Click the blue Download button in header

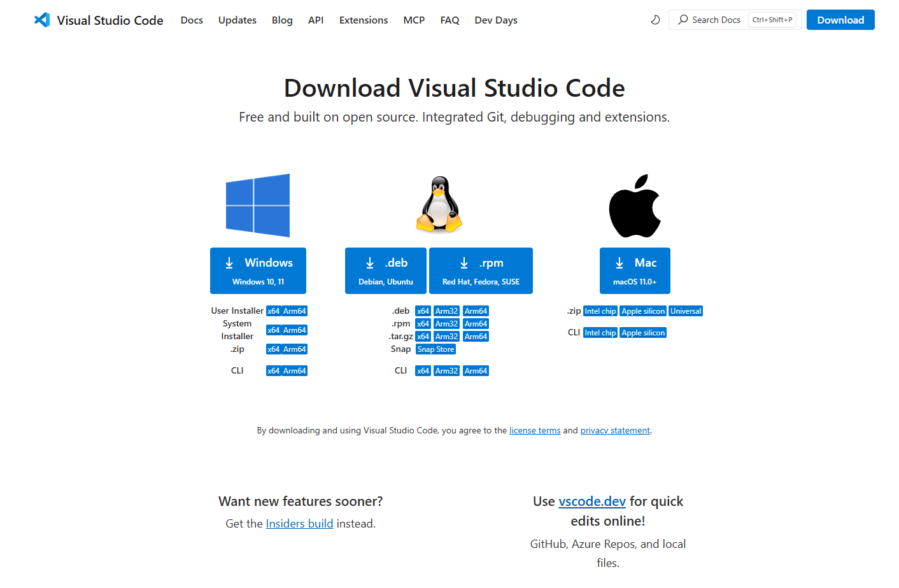pos(840,20)
